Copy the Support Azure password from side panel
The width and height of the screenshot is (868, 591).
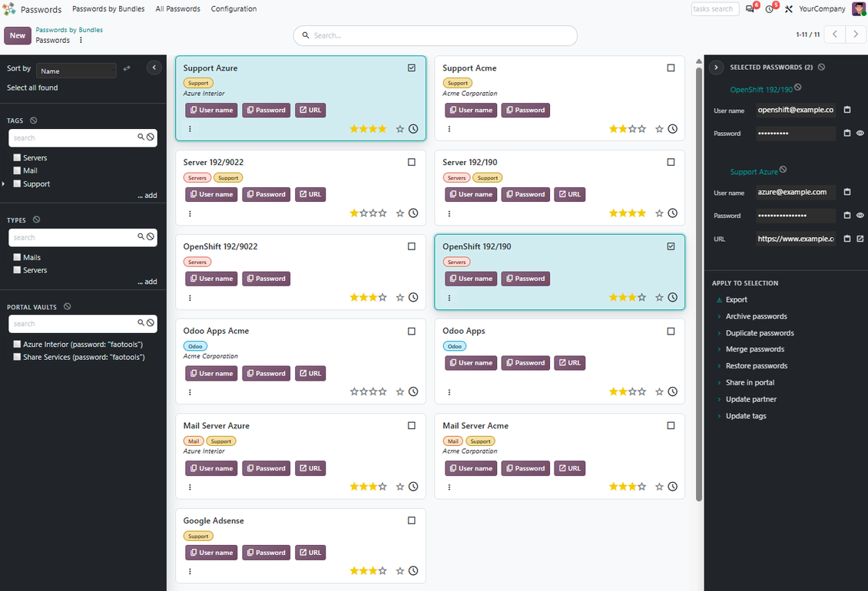847,215
